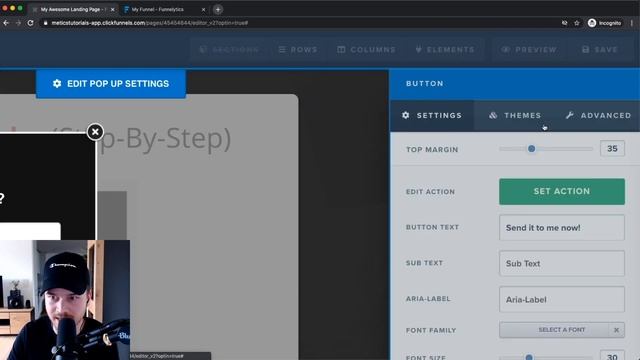
Task: Click the Sub Text input field
Action: click(562, 264)
